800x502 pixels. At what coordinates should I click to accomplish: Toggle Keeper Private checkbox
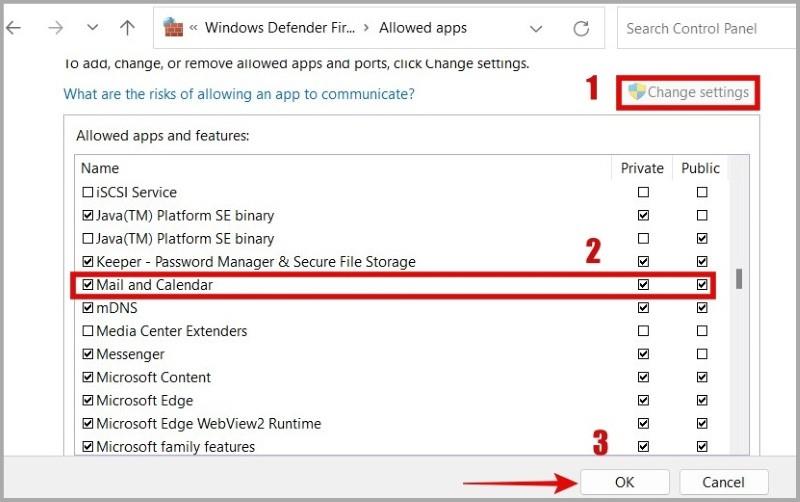click(643, 262)
